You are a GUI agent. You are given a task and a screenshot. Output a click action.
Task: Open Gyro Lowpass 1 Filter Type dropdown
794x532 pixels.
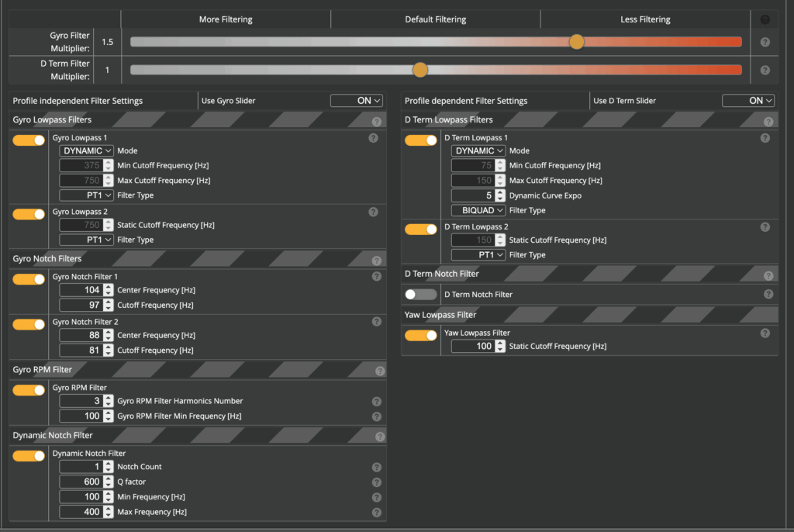(x=86, y=195)
